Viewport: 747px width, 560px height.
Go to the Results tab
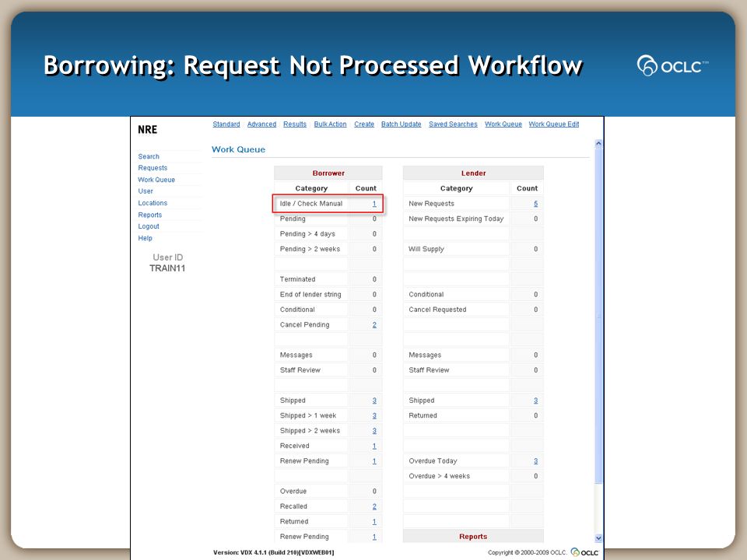(x=295, y=124)
